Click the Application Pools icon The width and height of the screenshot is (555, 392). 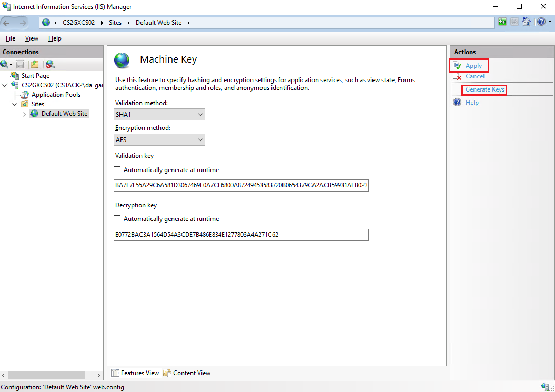pos(25,95)
